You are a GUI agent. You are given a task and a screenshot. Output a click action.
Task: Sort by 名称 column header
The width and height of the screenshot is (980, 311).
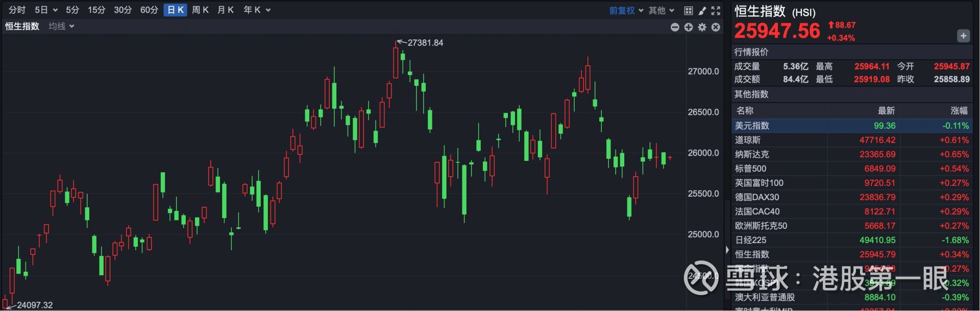(745, 111)
